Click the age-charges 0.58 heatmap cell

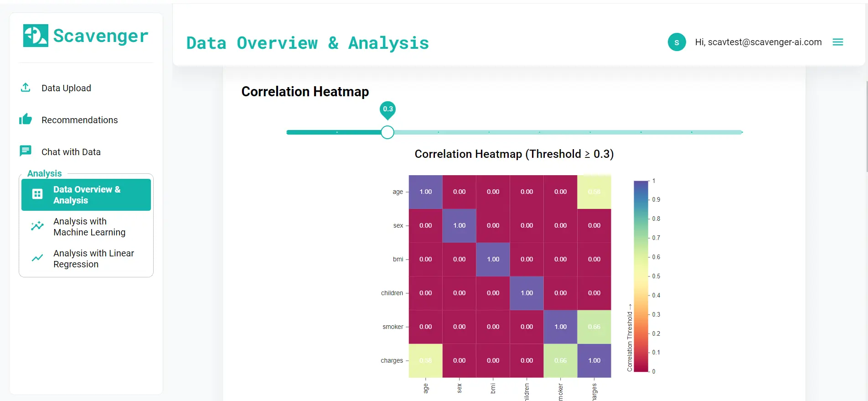pyautogui.click(x=594, y=192)
